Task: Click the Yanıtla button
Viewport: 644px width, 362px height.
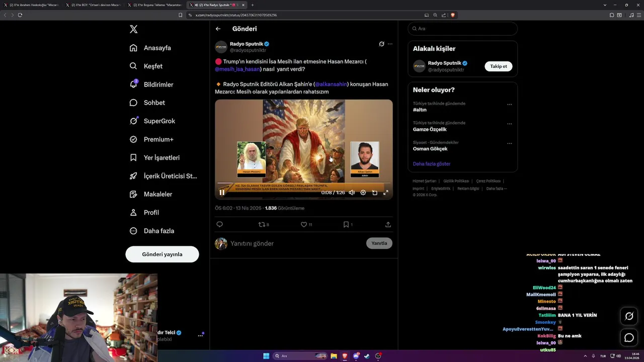Action: [x=379, y=243]
